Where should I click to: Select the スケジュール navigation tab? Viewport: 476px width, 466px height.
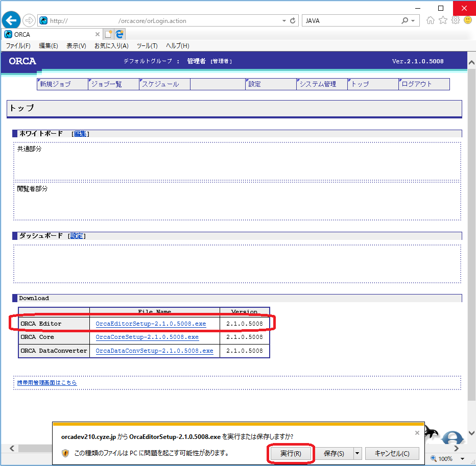click(164, 84)
